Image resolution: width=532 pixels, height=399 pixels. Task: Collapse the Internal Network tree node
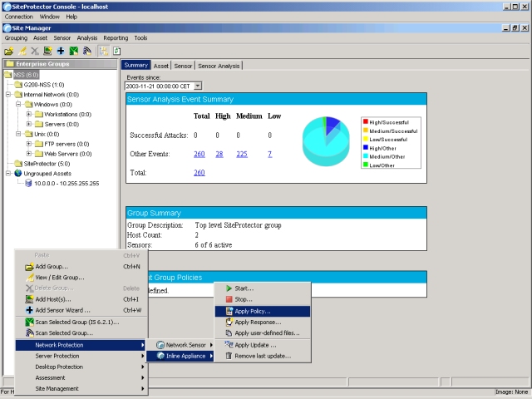(8, 94)
